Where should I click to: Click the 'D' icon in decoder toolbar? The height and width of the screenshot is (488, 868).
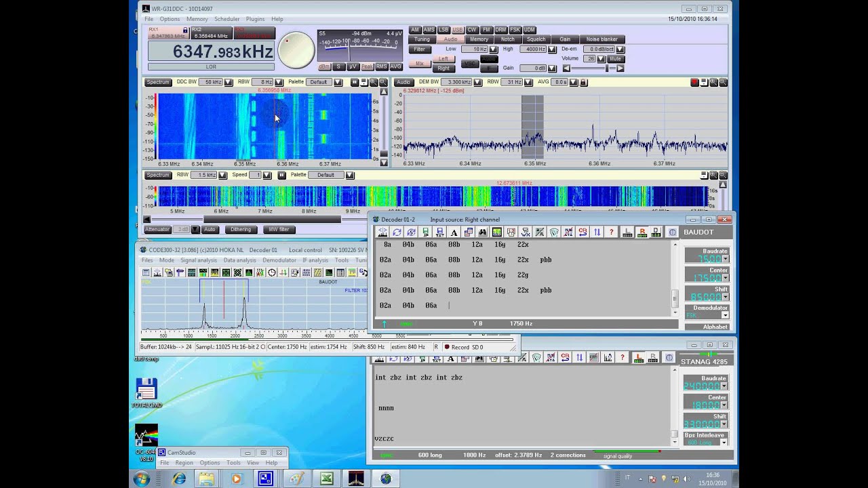[x=656, y=232]
